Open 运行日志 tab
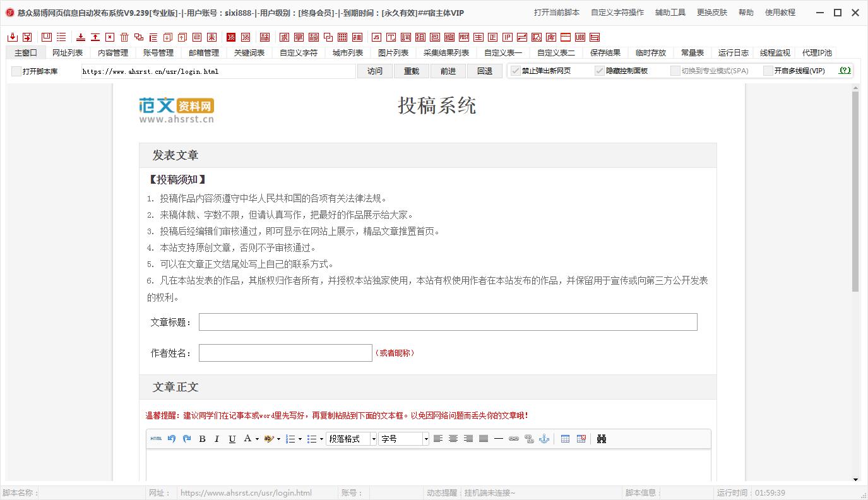 coord(734,53)
